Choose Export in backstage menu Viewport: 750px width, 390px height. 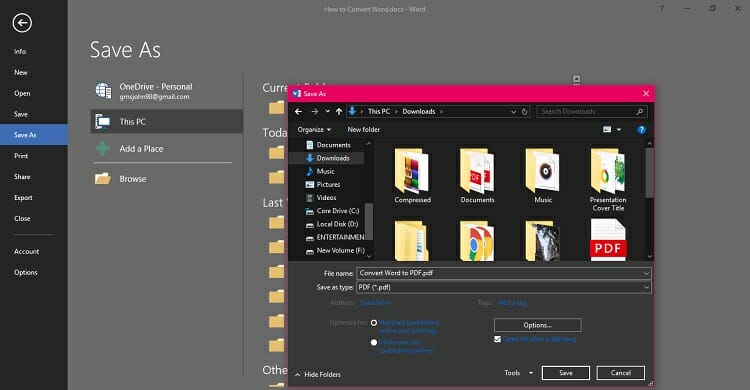click(23, 198)
